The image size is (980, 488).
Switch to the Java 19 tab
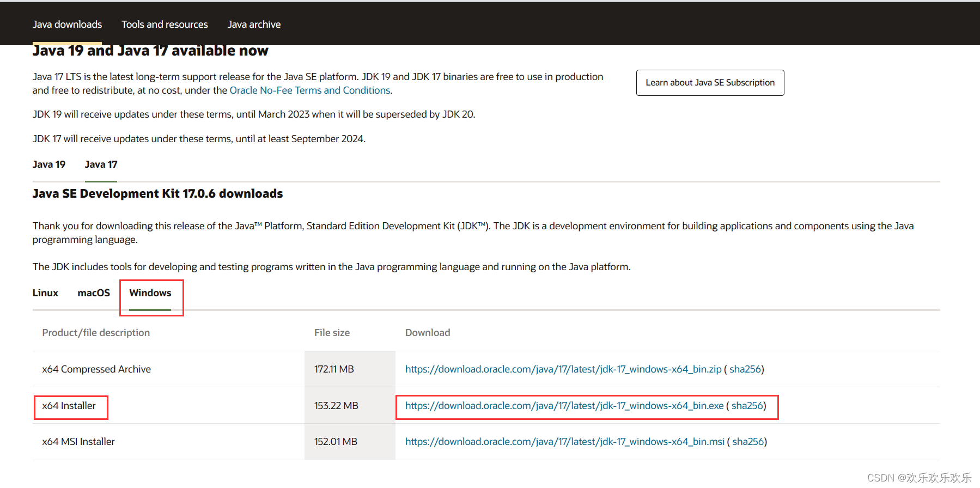coord(49,164)
